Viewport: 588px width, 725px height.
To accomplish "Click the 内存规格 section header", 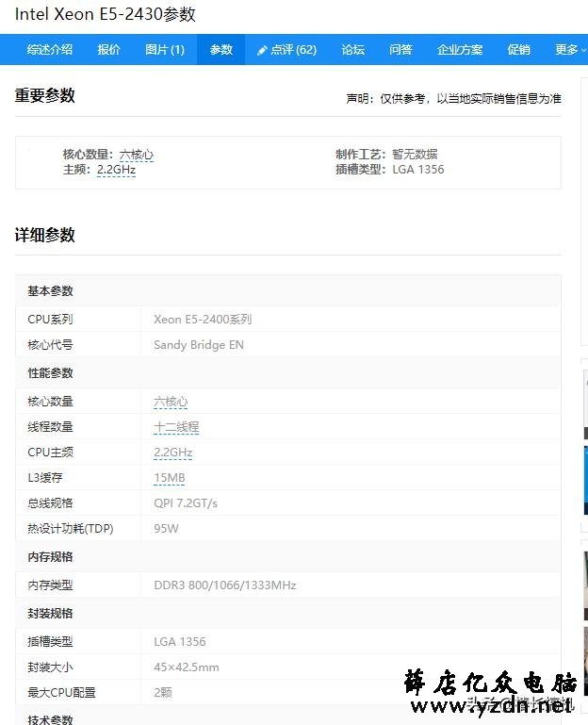I will (50, 557).
